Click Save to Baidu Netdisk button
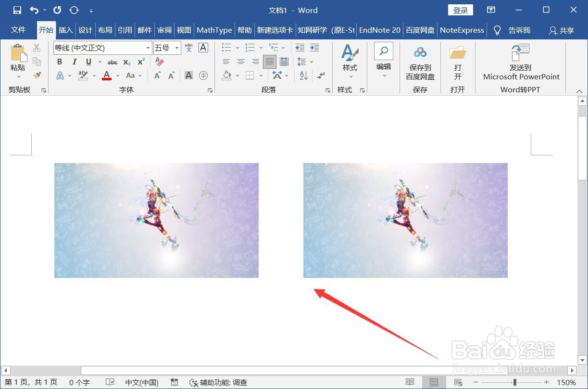The height and width of the screenshot is (389, 588). pos(420,63)
